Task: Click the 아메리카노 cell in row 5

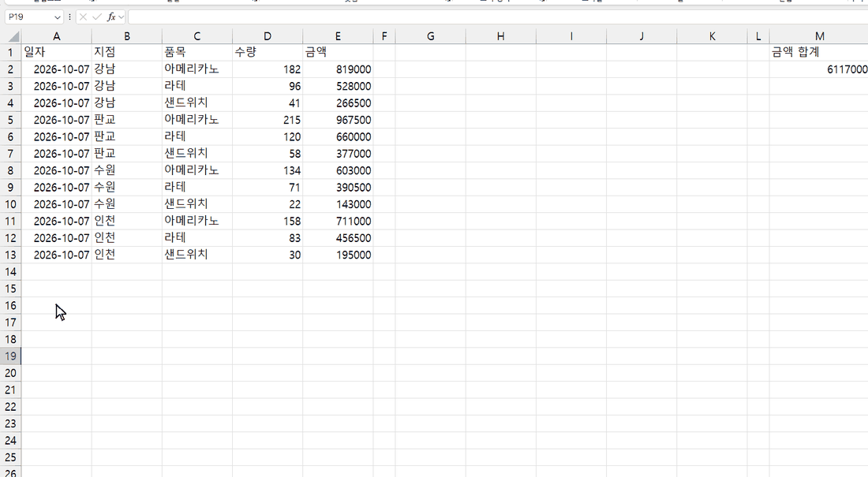Action: coord(197,120)
